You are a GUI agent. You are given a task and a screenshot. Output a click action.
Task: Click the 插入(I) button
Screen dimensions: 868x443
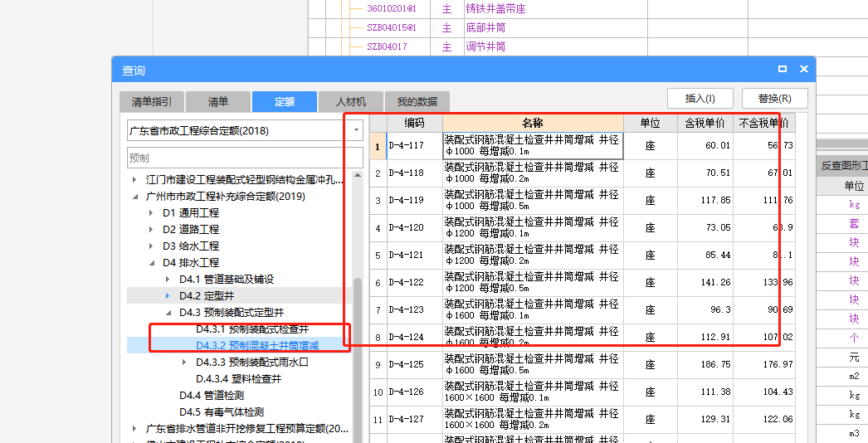(x=700, y=99)
